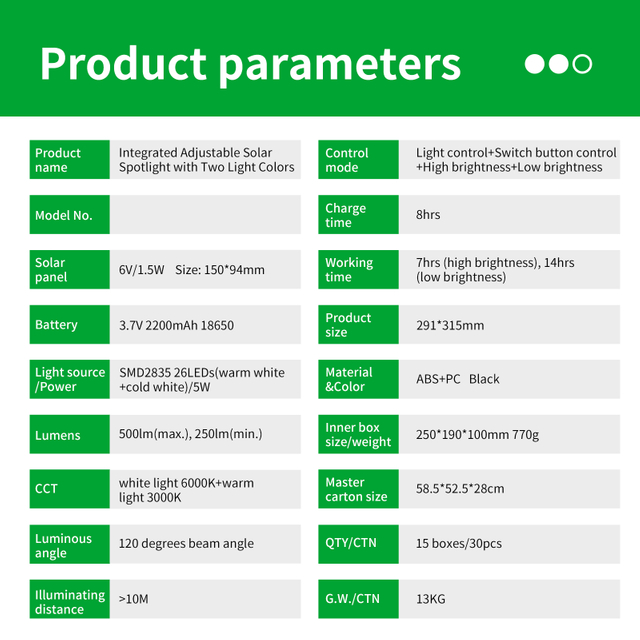Select the "Light source /Power" label

pos(69,380)
